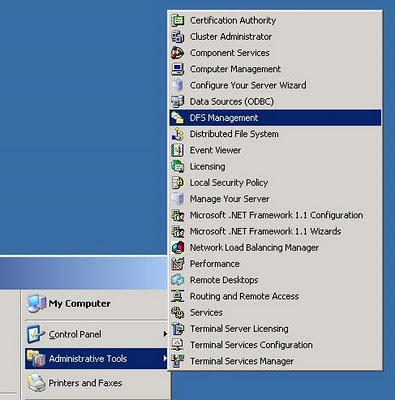Click the Certification Authority icon
395x400 pixels.
click(178, 20)
